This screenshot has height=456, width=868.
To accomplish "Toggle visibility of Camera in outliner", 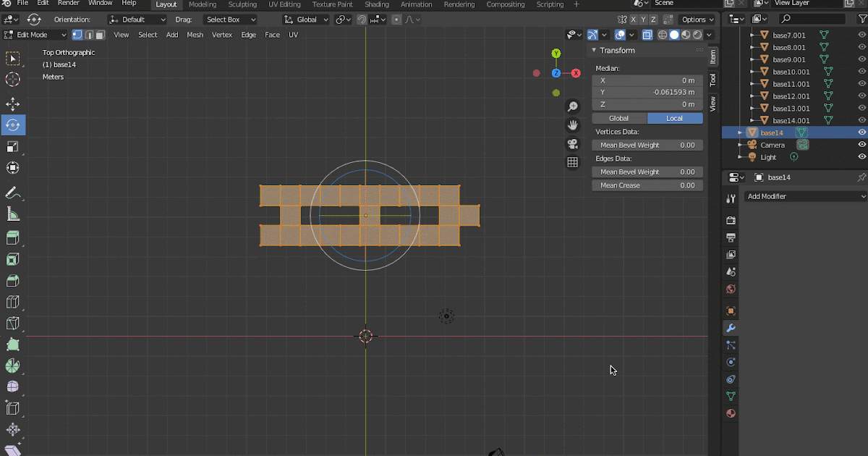I will [861, 145].
